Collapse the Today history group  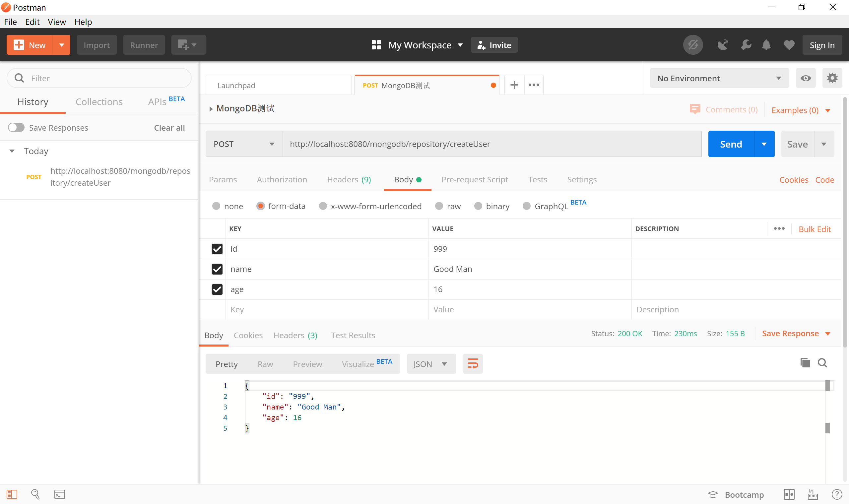12,151
